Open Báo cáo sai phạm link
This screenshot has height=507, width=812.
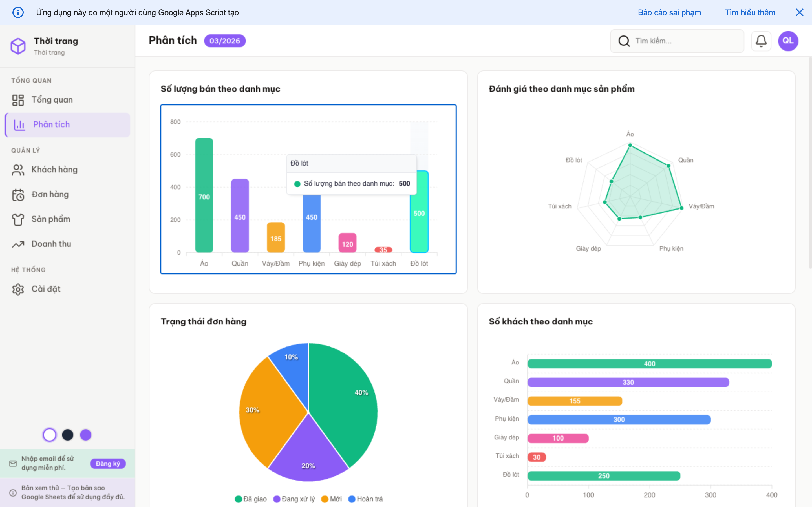[669, 12]
